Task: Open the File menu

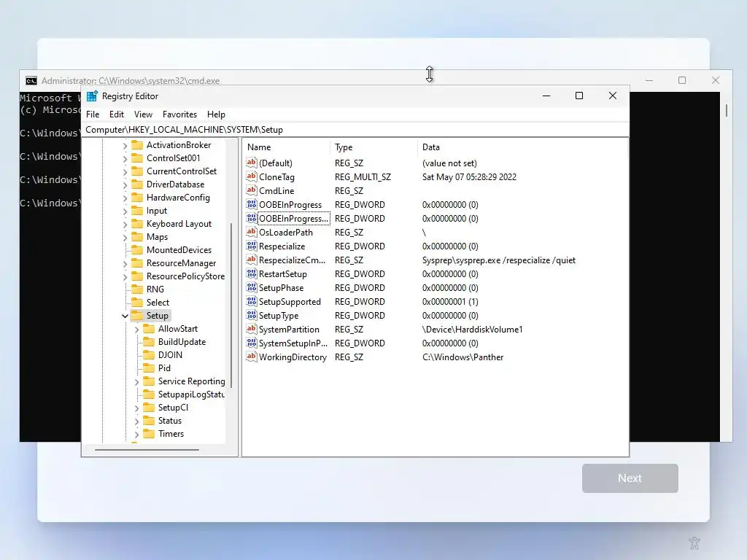Action: coord(93,114)
